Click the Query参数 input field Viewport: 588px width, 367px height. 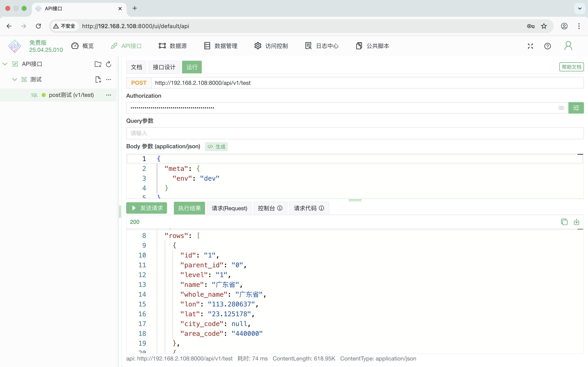tap(355, 133)
